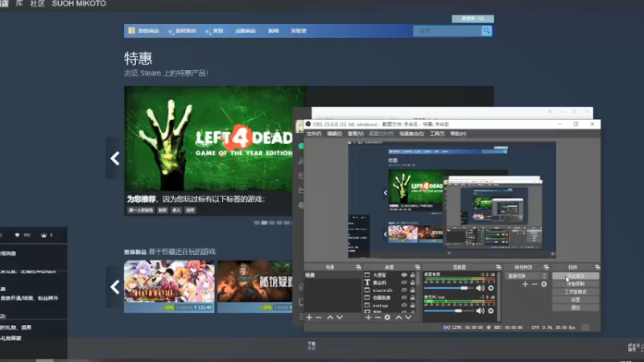Open the Points Shop link in Steam nav
Viewport: 644px width, 362px height.
pos(246,31)
